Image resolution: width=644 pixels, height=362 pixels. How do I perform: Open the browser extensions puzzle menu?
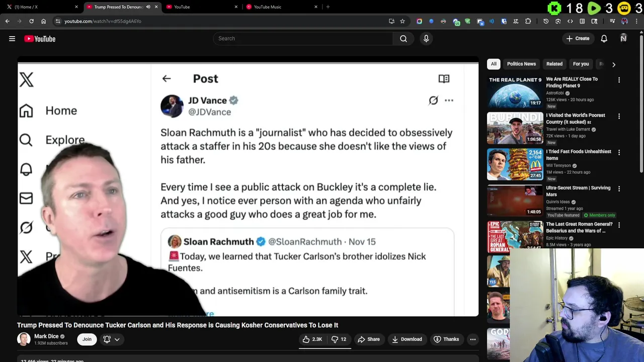528,21
